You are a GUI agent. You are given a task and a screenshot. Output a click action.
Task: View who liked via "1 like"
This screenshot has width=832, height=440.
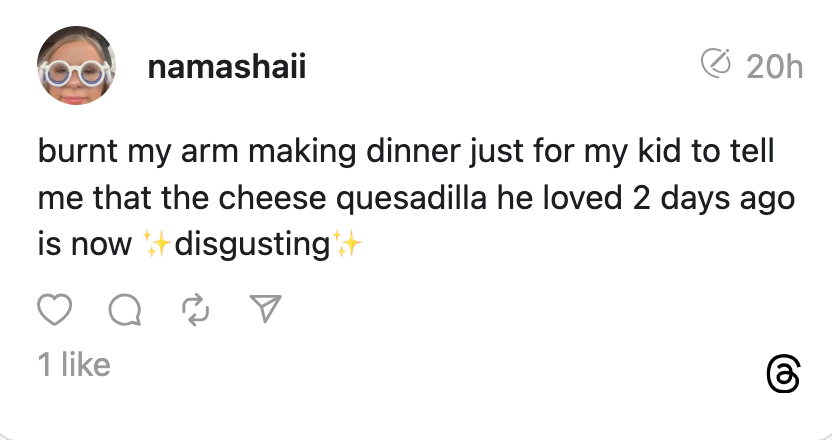[x=73, y=365]
